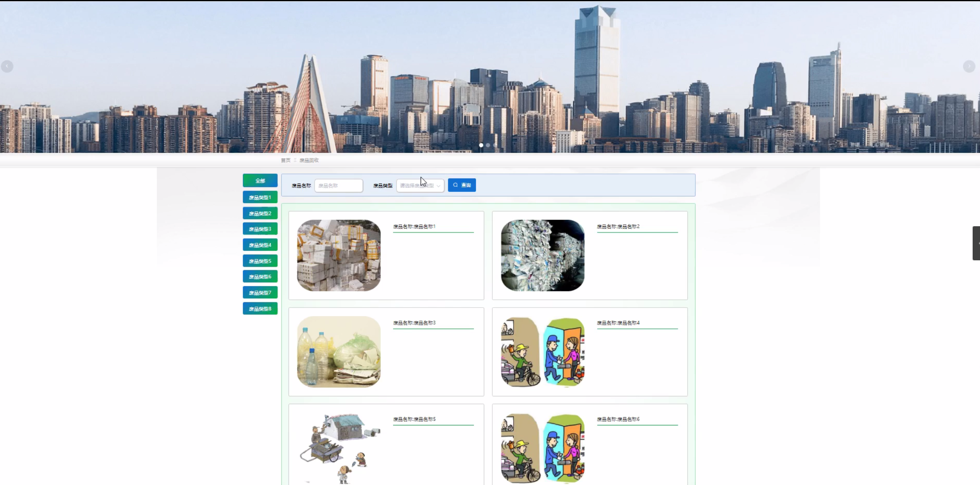This screenshot has height=485, width=980.
Task: Click the banner carousel left arrow
Action: [7, 66]
